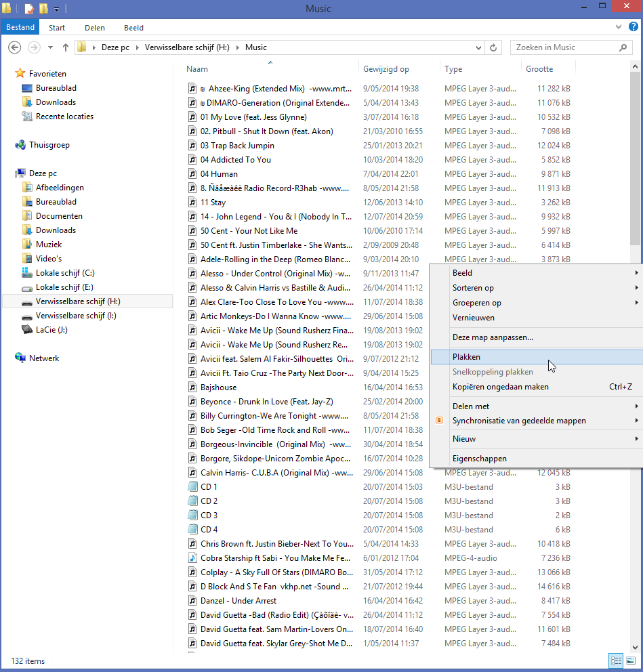
Task: Click Synchronisatie van gedeelde mappen icon
Action: coord(439,421)
